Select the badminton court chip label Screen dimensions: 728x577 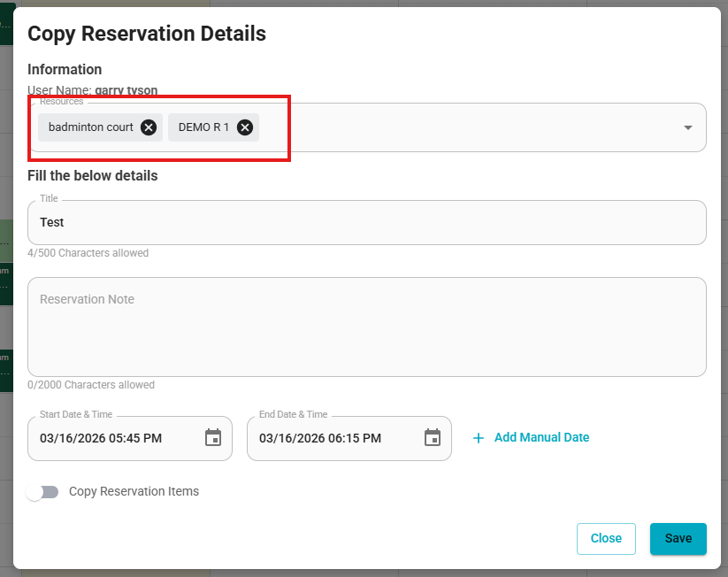90,127
